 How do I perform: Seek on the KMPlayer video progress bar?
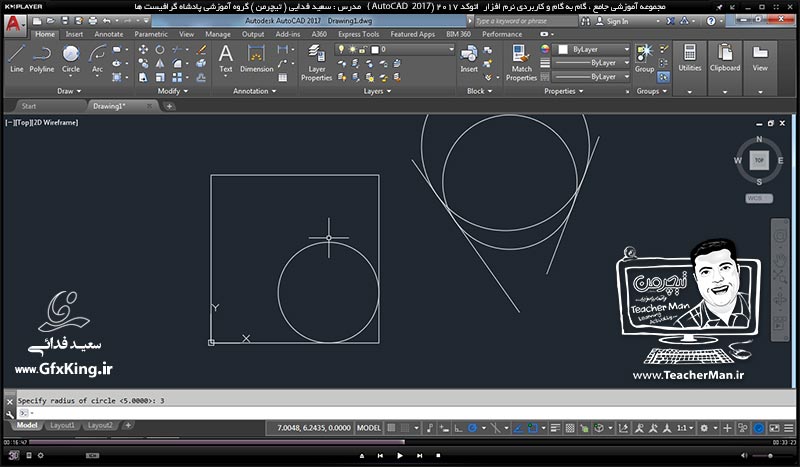400,442
